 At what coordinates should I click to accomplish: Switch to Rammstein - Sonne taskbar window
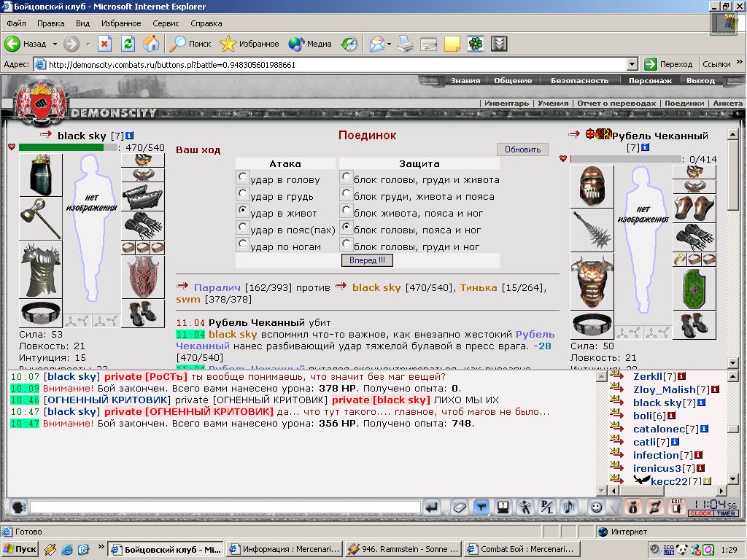pyautogui.click(x=404, y=549)
